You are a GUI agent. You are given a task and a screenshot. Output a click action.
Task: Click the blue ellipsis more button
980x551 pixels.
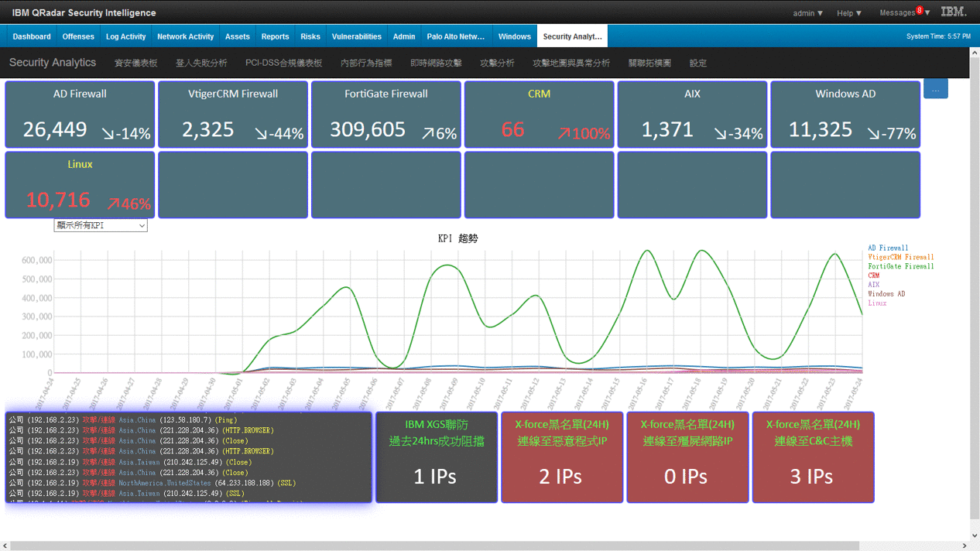(x=935, y=89)
